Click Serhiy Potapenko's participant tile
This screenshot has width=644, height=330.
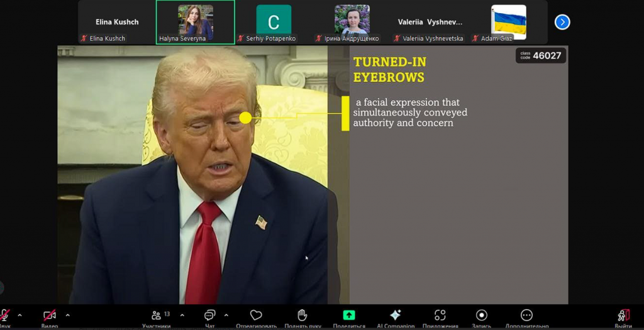[274, 23]
